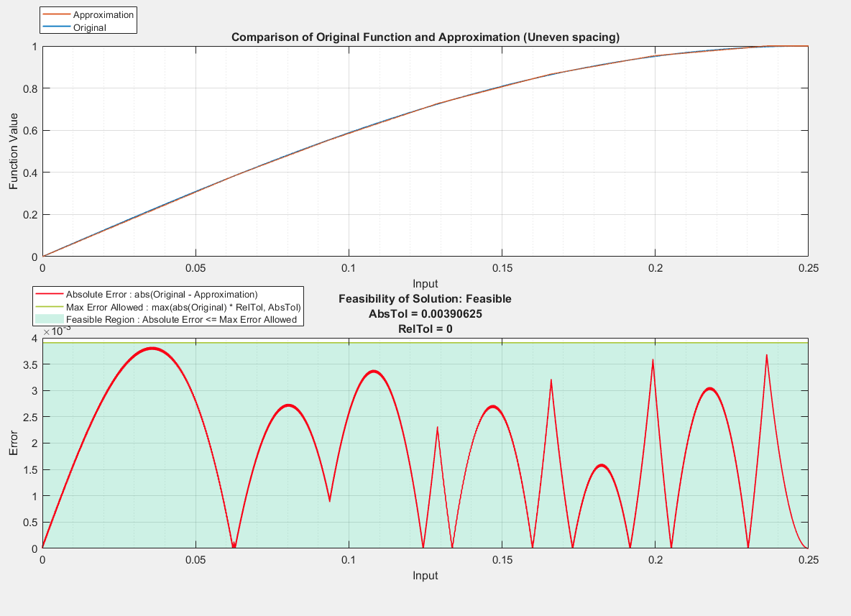The image size is (851, 616).
Task: Click the RelTol = 0 title line
Action: click(425, 328)
